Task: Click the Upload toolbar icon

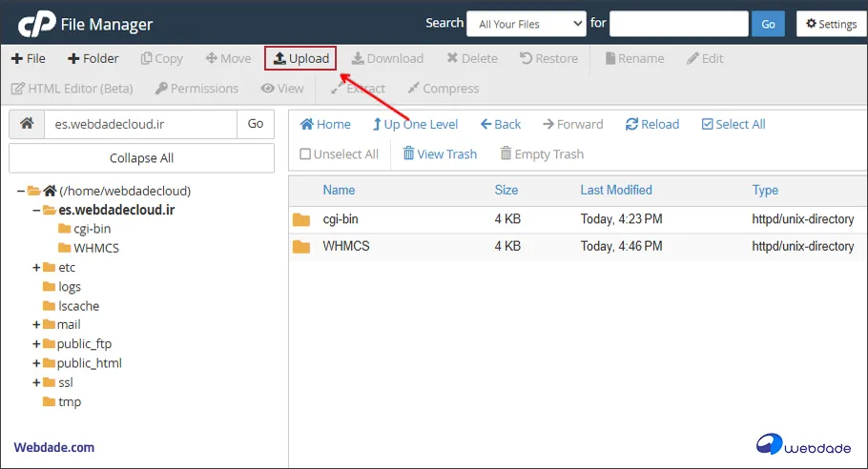Action: click(x=300, y=58)
